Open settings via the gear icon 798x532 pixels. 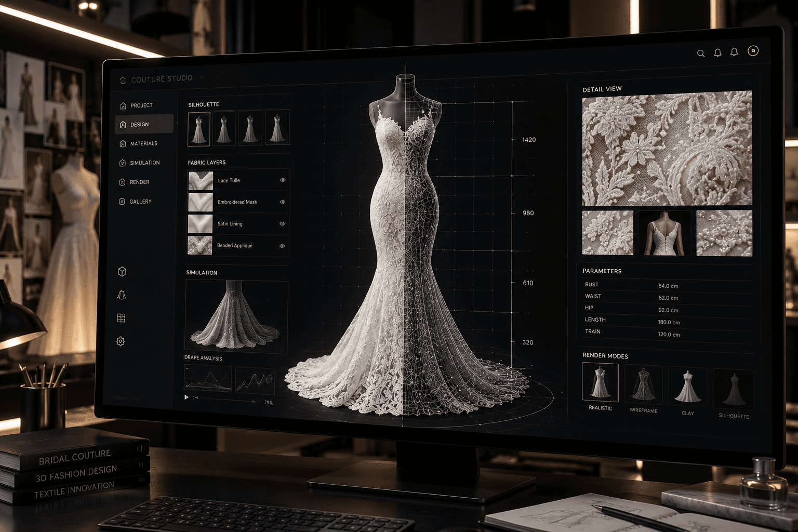click(x=121, y=341)
